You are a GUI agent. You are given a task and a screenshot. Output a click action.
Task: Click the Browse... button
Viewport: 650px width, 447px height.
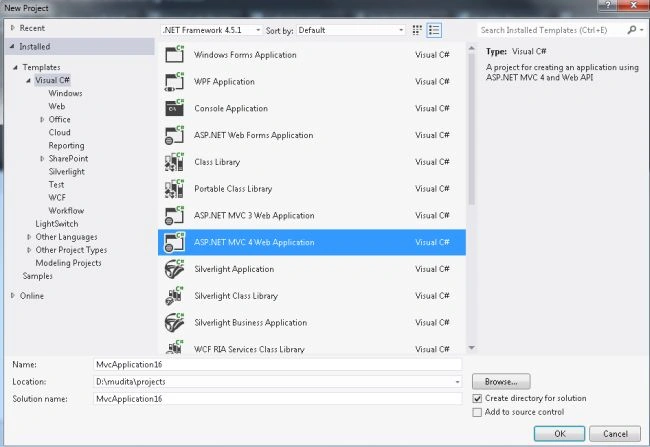point(501,381)
